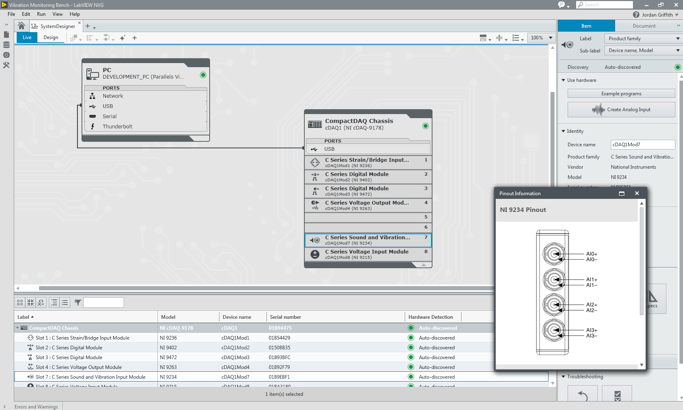Click the green status indicator on CompactDAQ Chassis
This screenshot has width=683, height=410.
(425, 126)
